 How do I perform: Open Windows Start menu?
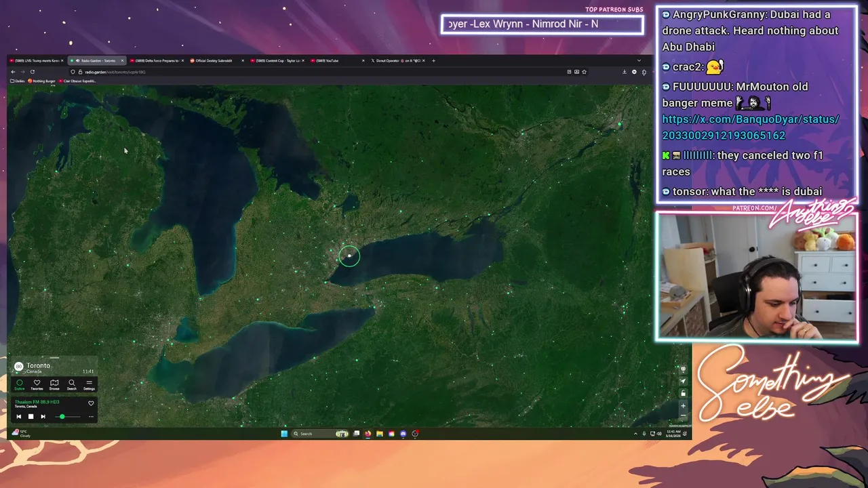click(x=284, y=434)
